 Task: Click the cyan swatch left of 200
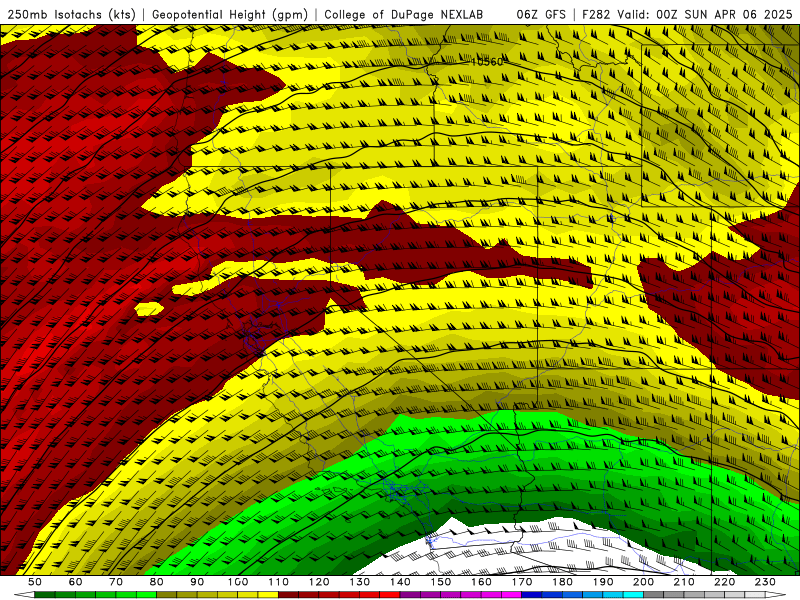coord(634,595)
